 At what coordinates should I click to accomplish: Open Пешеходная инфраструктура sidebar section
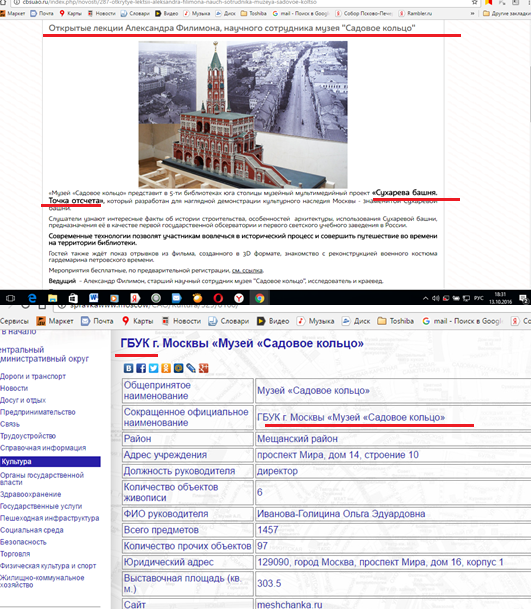[50, 518]
